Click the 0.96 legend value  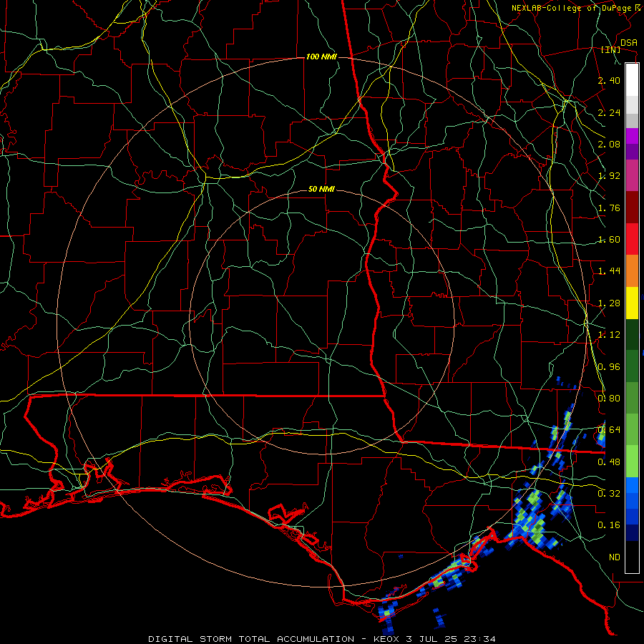(x=609, y=367)
